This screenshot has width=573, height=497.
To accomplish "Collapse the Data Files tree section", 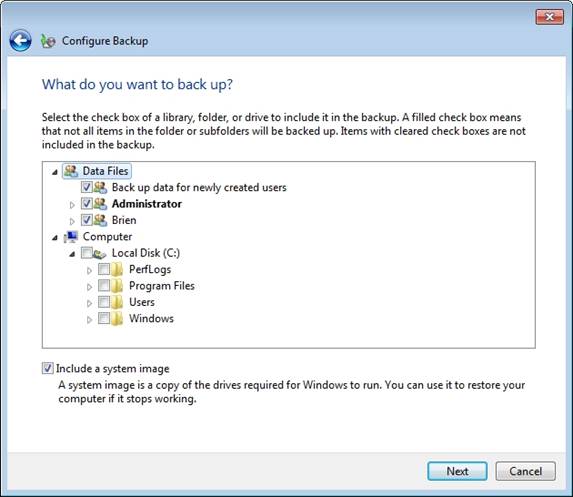I will pos(55,172).
